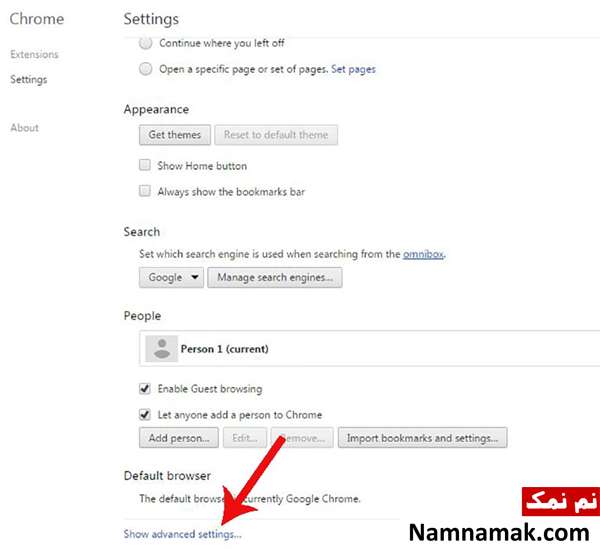Click the Remove person button
Screen dimensions: 600x549
click(302, 438)
